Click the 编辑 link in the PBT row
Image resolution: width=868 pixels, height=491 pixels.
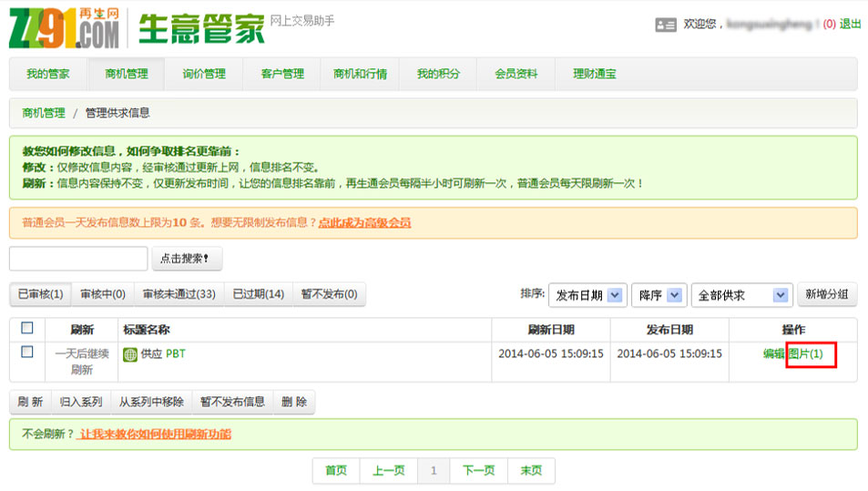click(773, 353)
